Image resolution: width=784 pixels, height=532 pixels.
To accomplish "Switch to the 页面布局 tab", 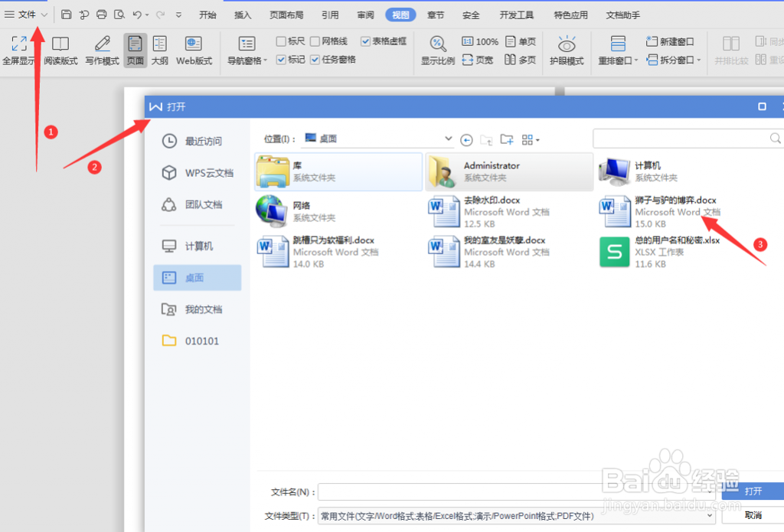I will coord(286,15).
